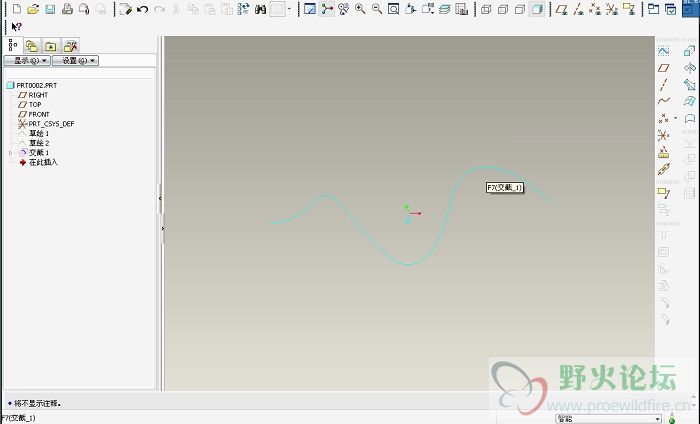Create a new file with New icon

pyautogui.click(x=17, y=9)
